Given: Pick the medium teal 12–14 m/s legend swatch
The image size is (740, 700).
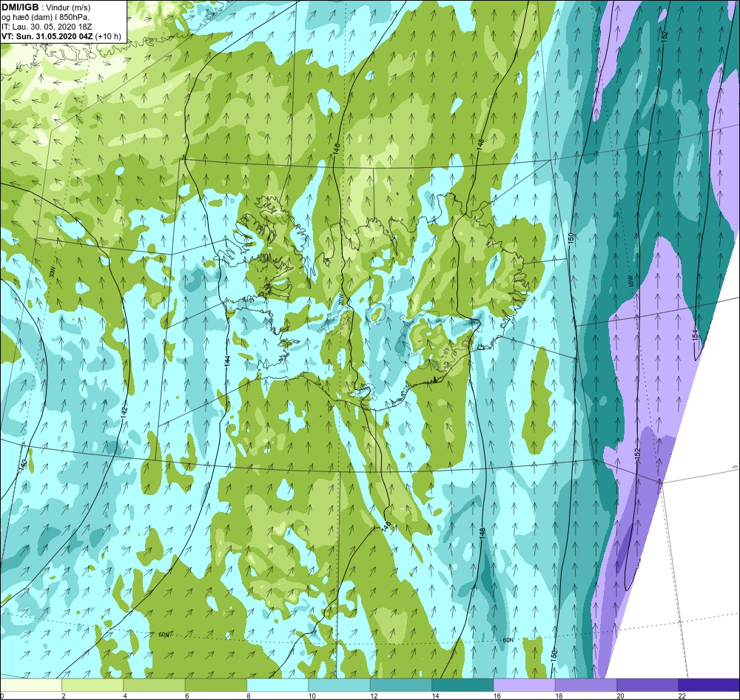Looking at the screenshot, I should (x=400, y=684).
